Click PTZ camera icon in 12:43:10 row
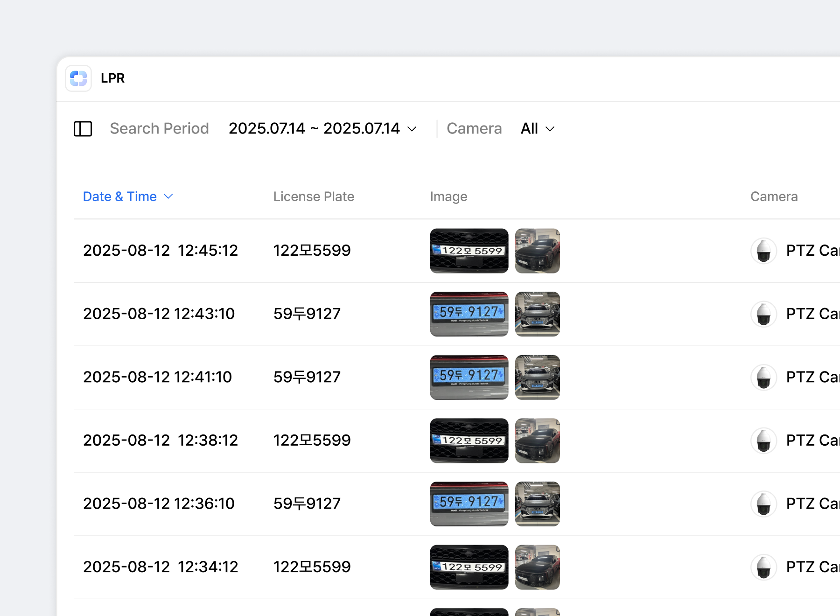 [x=763, y=314]
